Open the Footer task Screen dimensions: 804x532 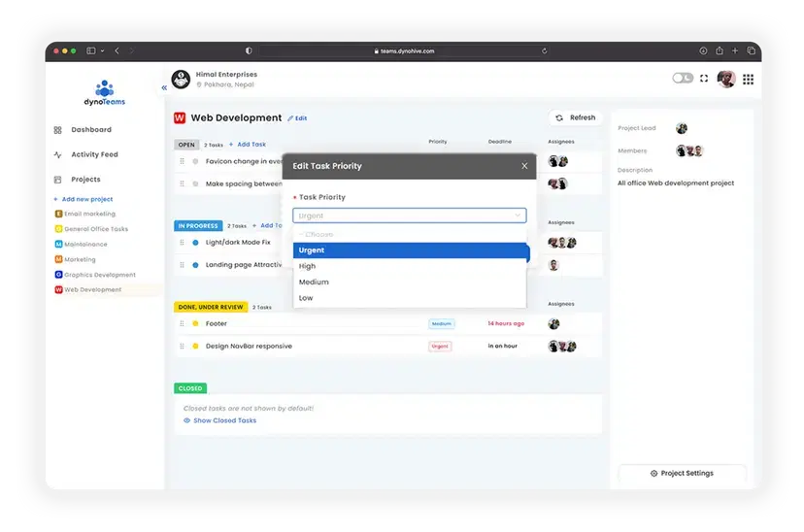click(216, 324)
